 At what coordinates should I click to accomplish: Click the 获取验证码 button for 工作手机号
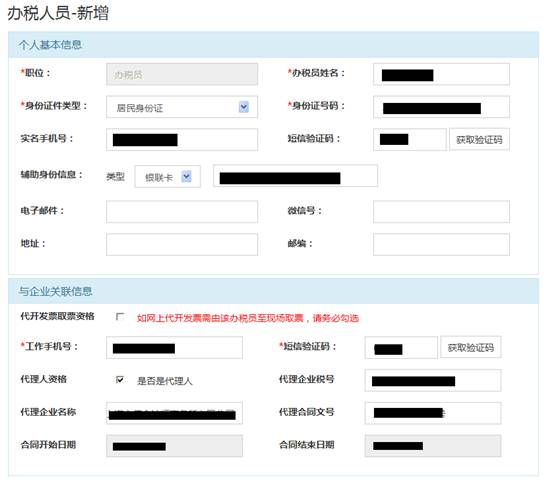470,347
